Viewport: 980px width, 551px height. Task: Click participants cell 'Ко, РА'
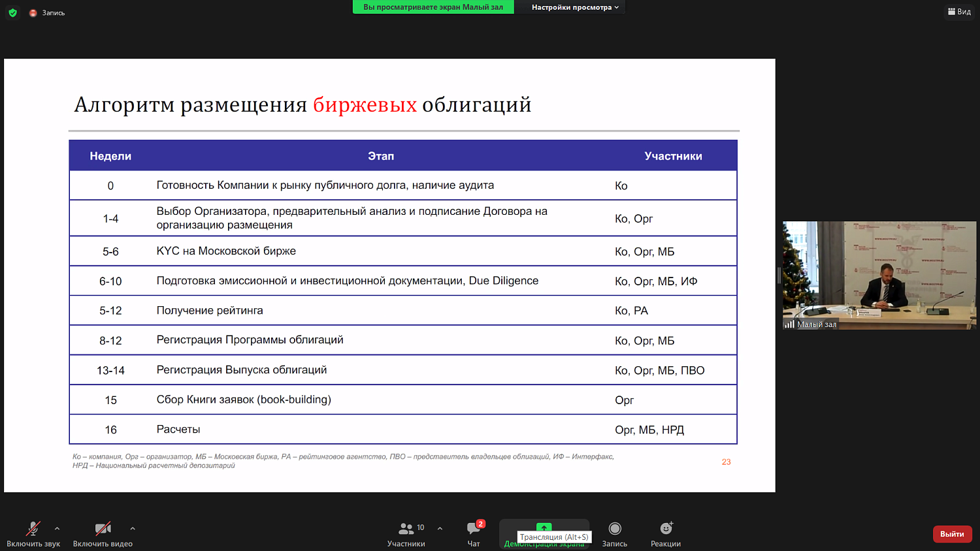(x=631, y=311)
